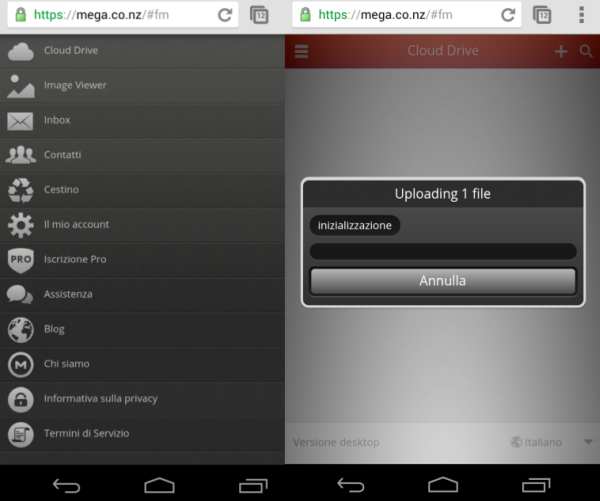
Task: Click the green padlock in right address bar
Action: click(x=305, y=15)
